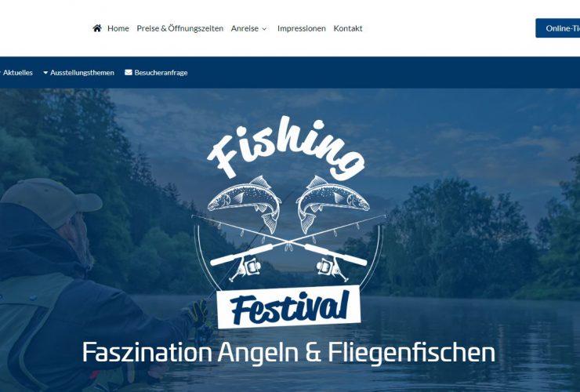Click the Faszination Angeln & Fliegenfischen headline
Image resolution: width=580 pixels, height=392 pixels.
click(288, 352)
